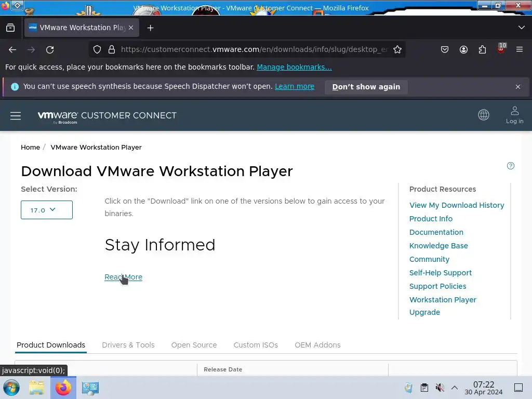Go to Home breadcrumb
This screenshot has width=532, height=399.
30,147
